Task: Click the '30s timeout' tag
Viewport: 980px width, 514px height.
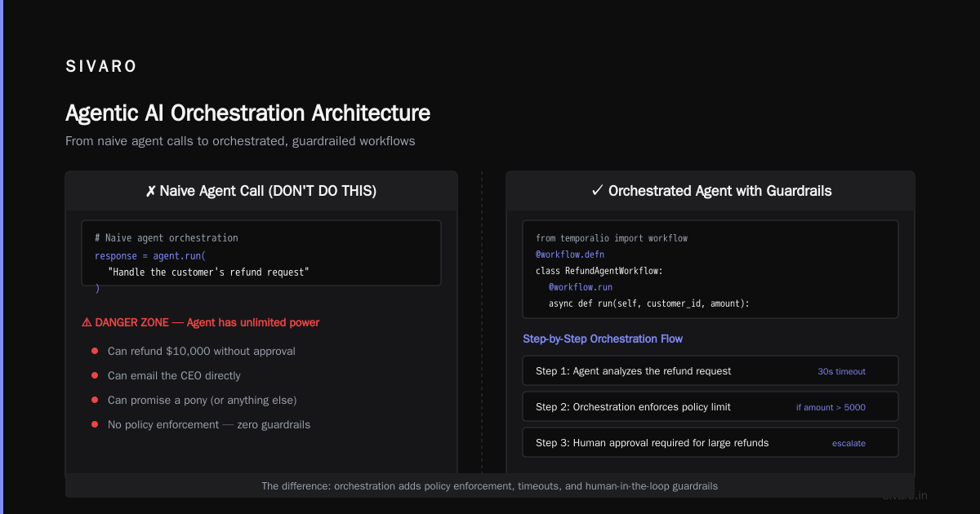Action: (841, 371)
